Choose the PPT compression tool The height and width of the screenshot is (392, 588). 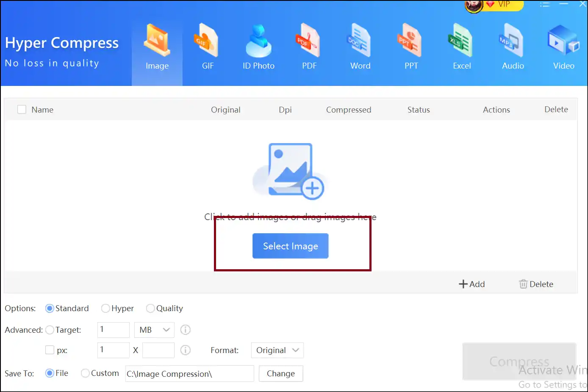[411, 47]
